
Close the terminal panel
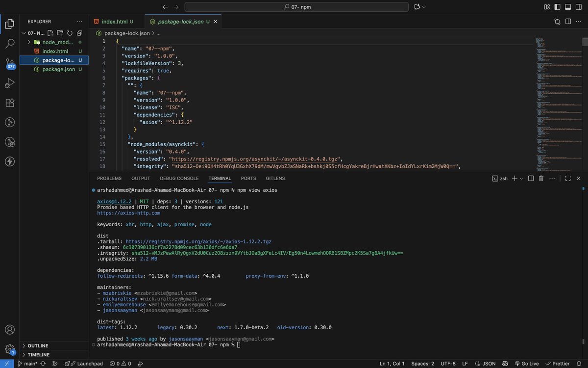[x=579, y=179]
